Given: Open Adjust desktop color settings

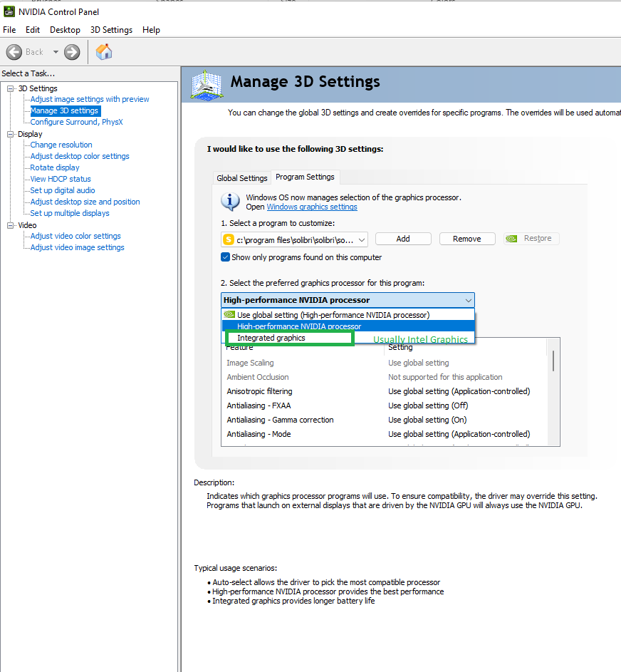Looking at the screenshot, I should pos(80,157).
